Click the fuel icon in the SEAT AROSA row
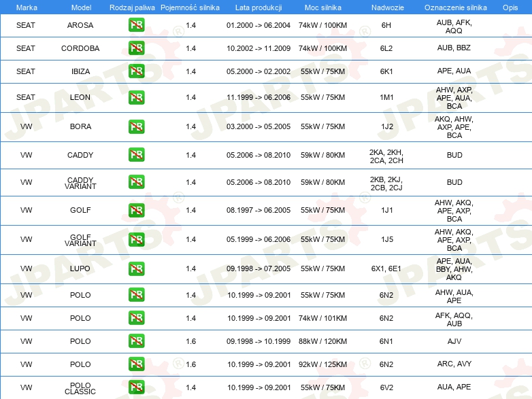Viewport: 532px width, 399px height. click(136, 25)
